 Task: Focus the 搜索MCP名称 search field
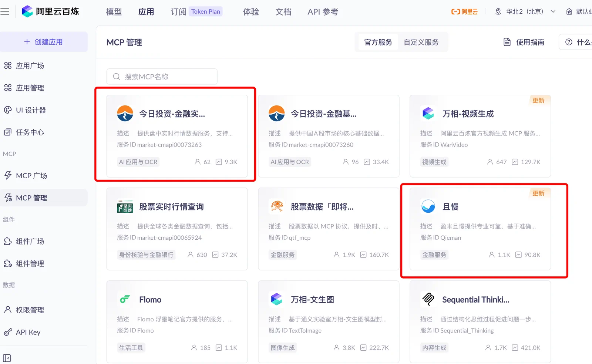click(x=162, y=77)
